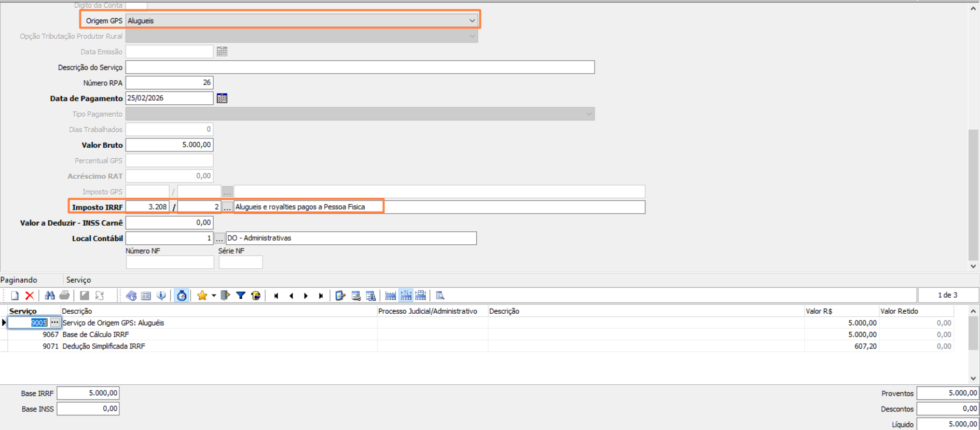Click the new record blank page icon

click(15, 296)
